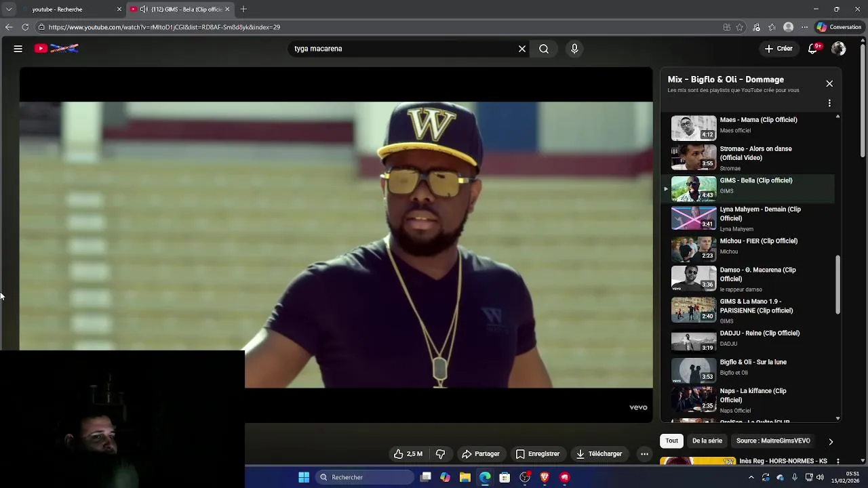Open Task View on taskbar

tap(426, 477)
